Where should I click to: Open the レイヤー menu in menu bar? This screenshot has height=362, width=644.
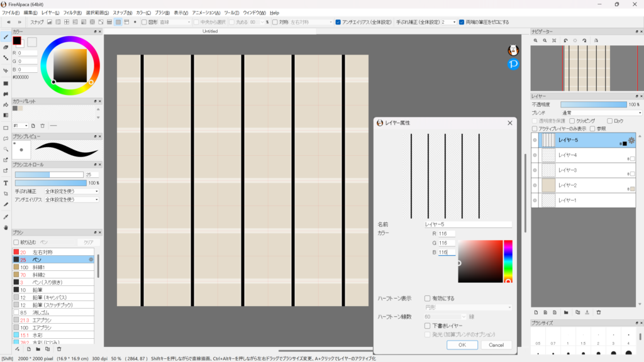tap(50, 13)
